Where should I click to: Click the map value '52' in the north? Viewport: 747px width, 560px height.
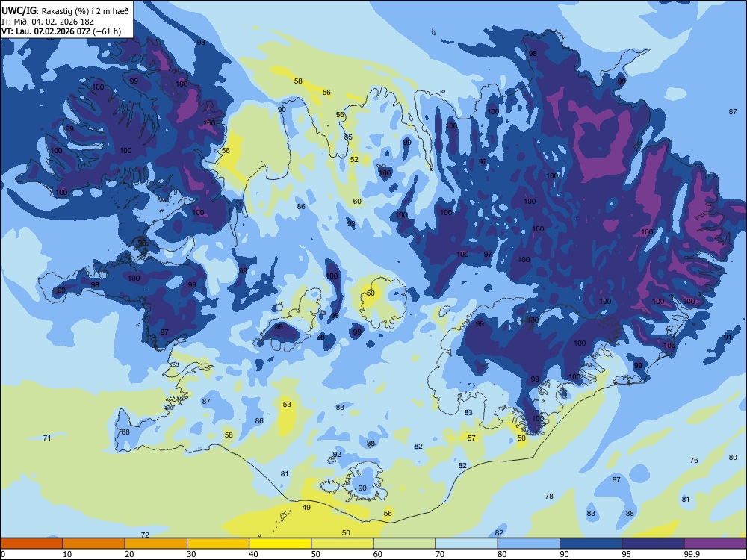pyautogui.click(x=354, y=160)
